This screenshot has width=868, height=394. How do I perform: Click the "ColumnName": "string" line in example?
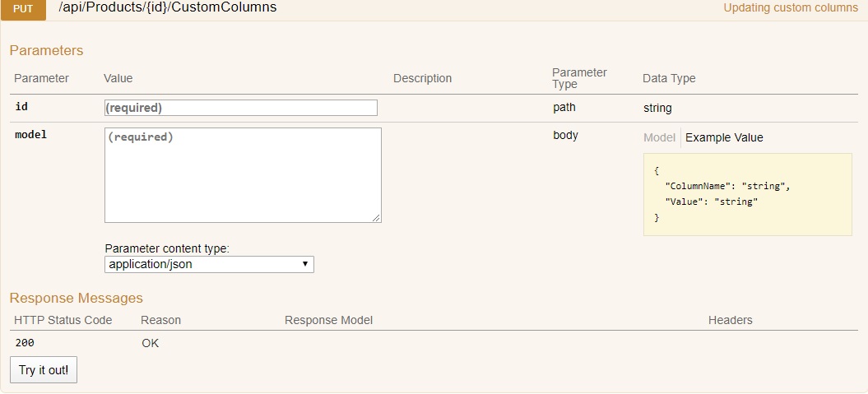[x=727, y=187]
